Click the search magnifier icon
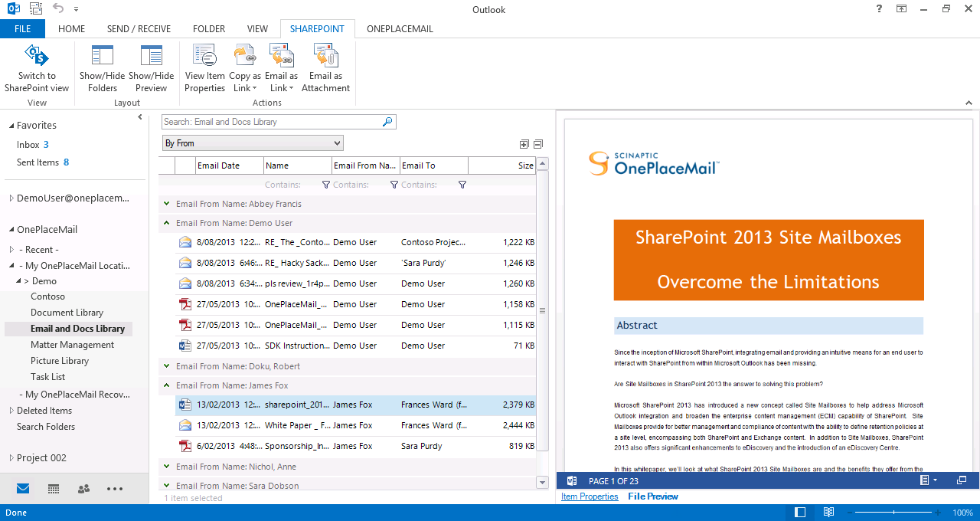980x521 pixels. point(387,122)
